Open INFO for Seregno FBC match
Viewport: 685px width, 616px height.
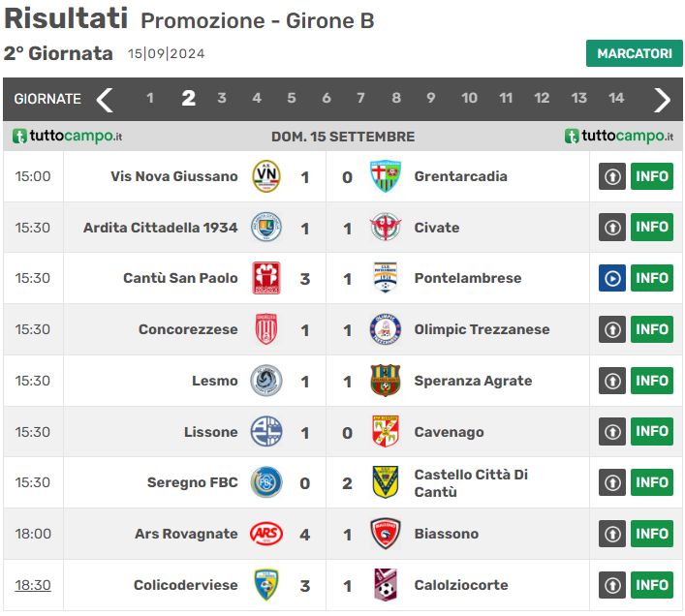(652, 482)
